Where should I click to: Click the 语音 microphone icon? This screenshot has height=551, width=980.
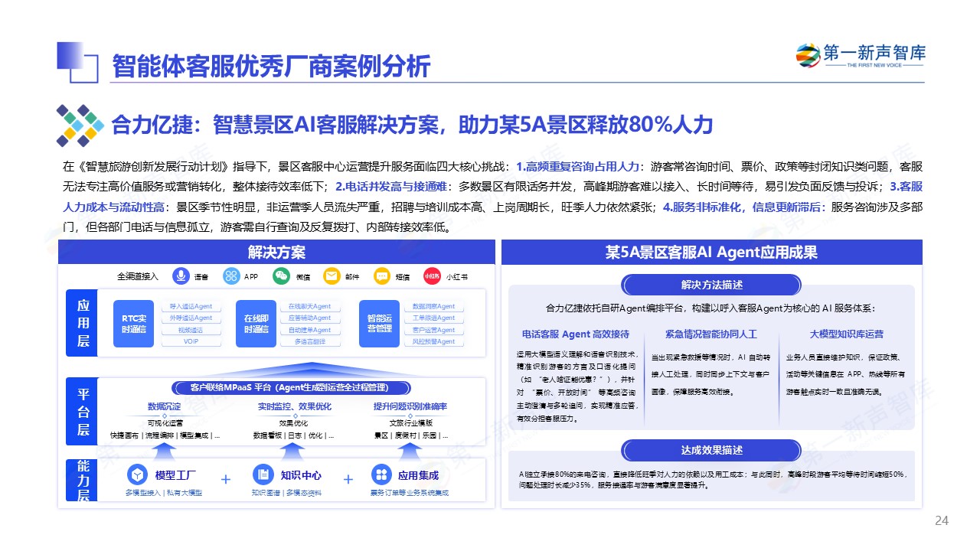[x=181, y=276]
